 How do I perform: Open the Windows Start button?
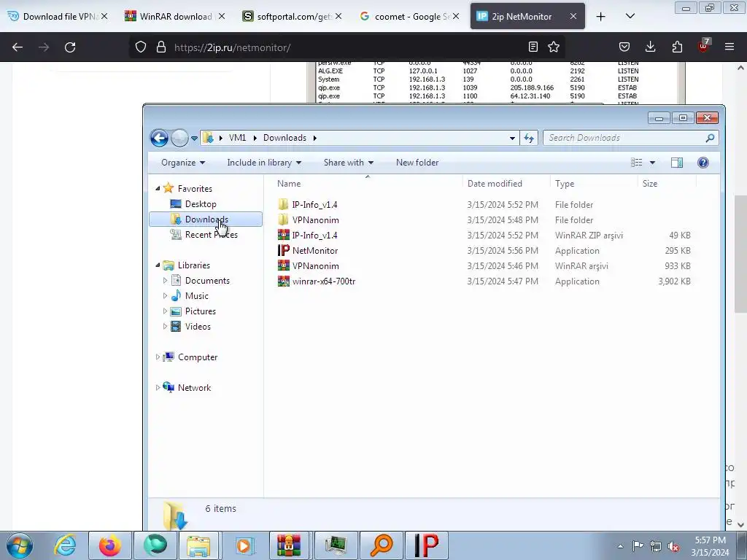[x=20, y=545]
